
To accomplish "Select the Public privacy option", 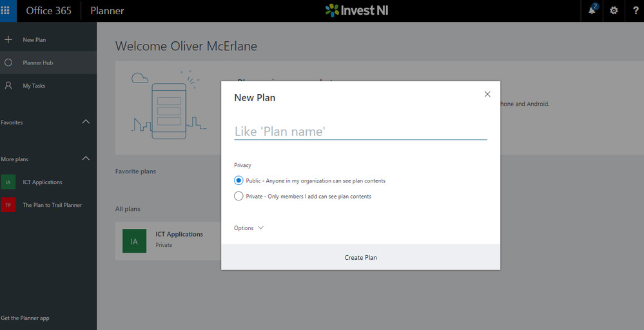I will [x=239, y=180].
